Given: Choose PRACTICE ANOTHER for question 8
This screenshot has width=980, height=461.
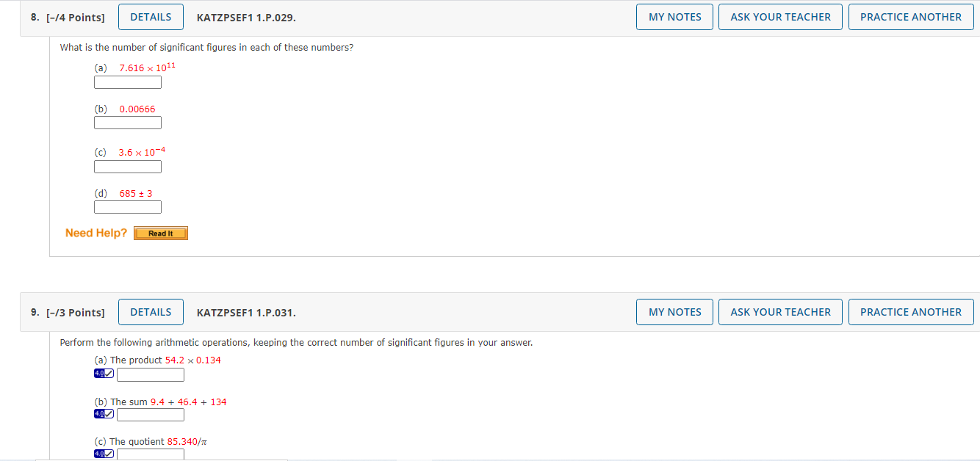Looking at the screenshot, I should click(911, 17).
